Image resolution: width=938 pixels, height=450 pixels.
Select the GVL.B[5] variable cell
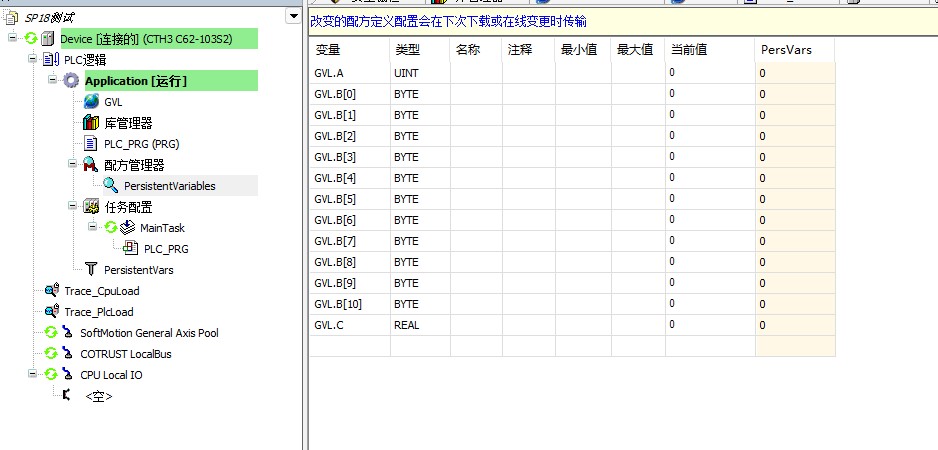pos(350,199)
